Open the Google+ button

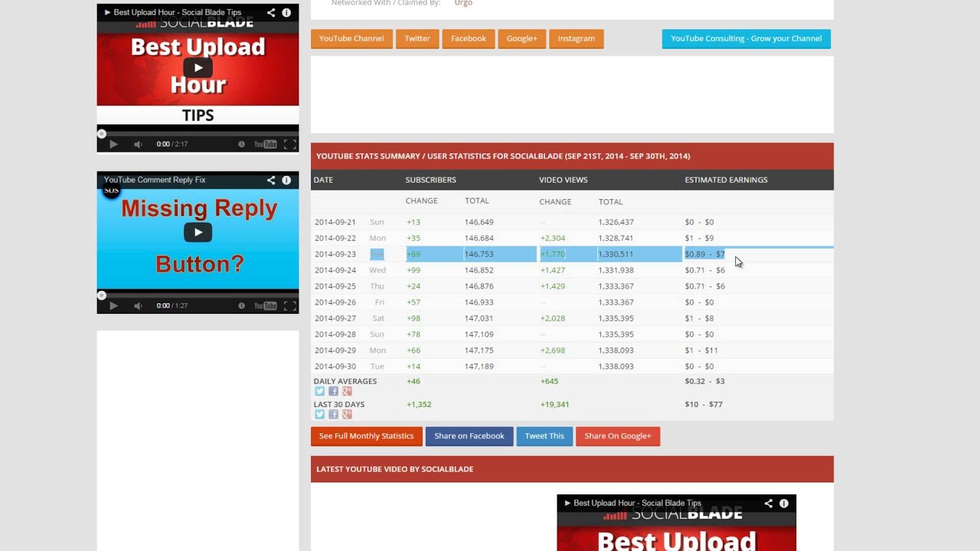pyautogui.click(x=521, y=38)
